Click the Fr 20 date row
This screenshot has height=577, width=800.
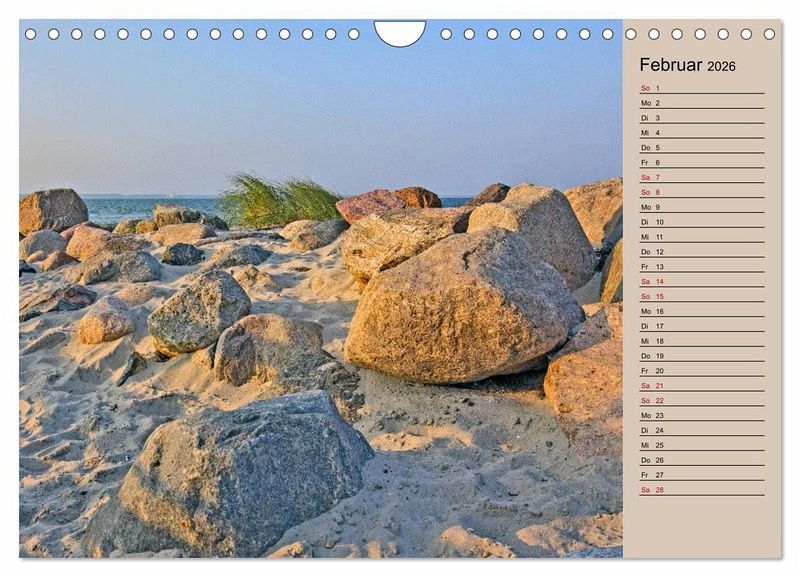[700, 371]
